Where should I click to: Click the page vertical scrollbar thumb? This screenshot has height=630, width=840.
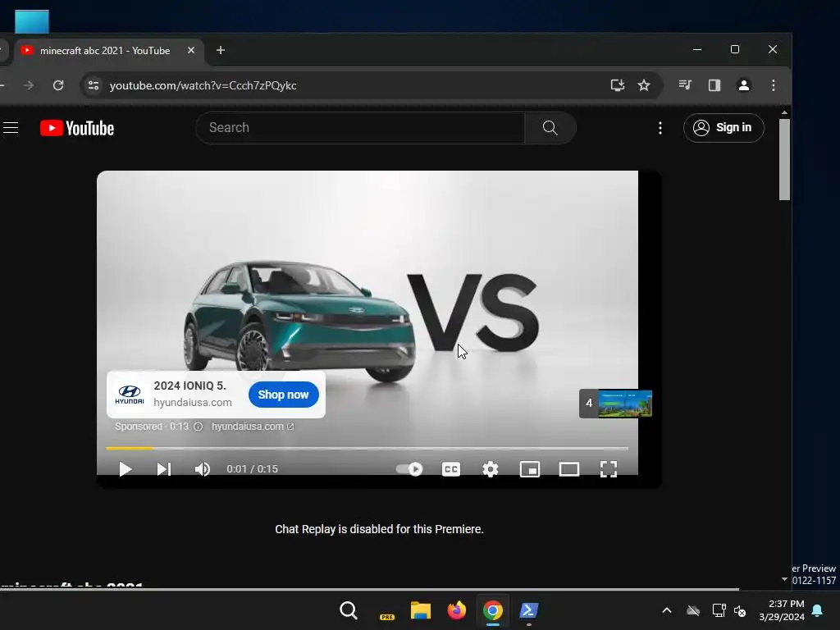point(784,160)
